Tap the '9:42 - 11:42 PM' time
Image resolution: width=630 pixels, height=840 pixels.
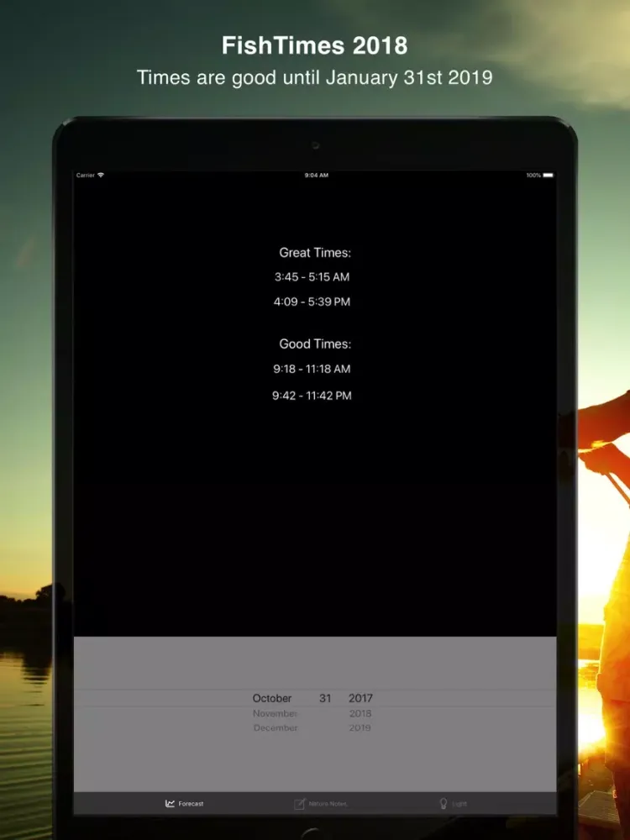(x=312, y=396)
